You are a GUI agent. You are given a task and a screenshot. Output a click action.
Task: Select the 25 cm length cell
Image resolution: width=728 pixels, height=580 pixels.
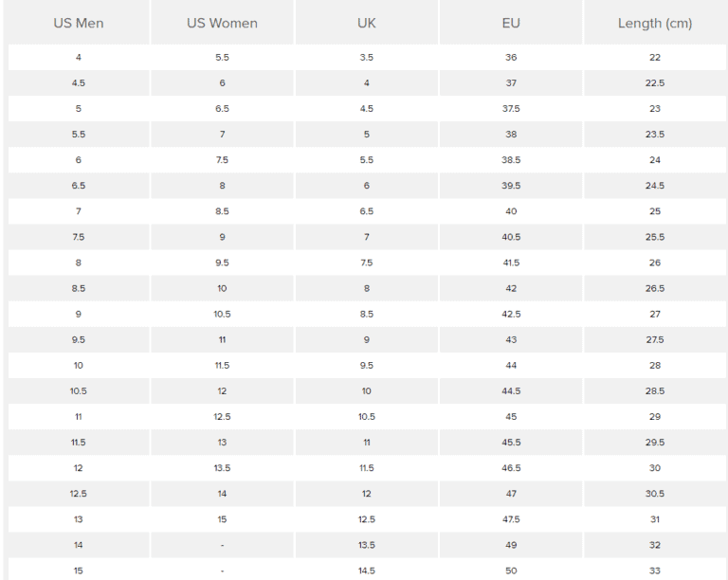[655, 211]
